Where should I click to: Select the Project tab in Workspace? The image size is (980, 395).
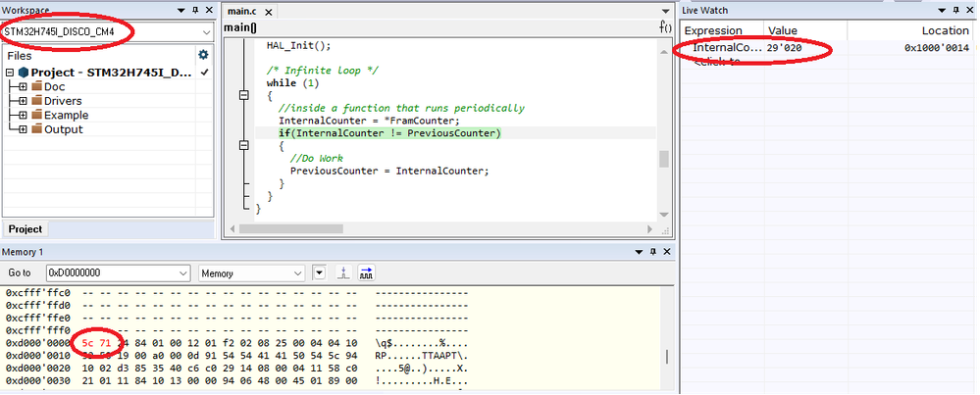click(26, 229)
